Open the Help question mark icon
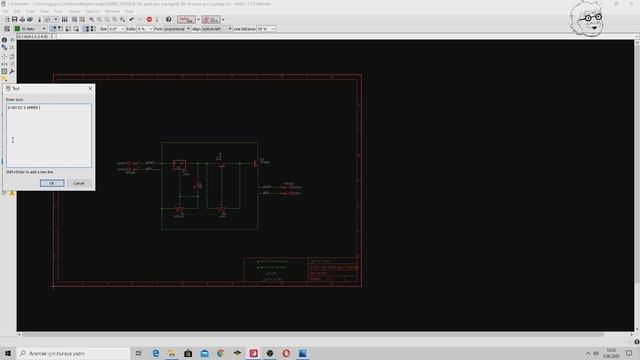This screenshot has width=640, height=360. (168, 19)
